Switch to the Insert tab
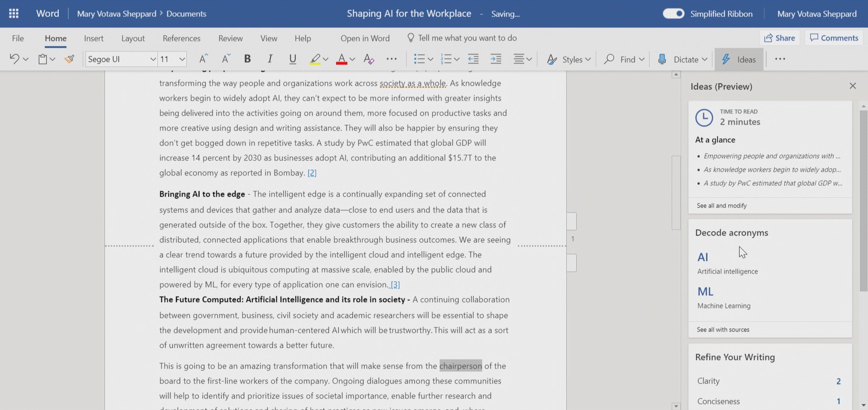 point(94,38)
